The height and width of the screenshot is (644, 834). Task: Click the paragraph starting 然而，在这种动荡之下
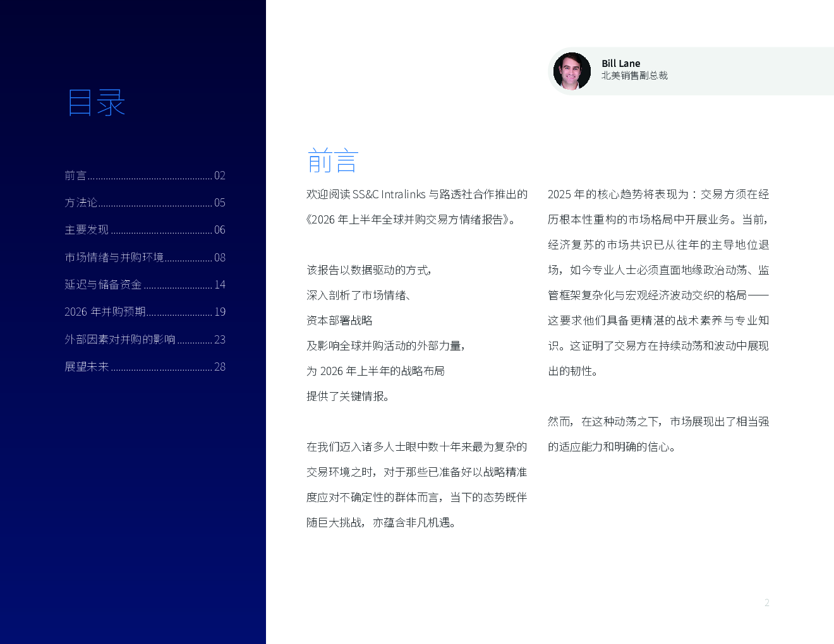point(658,434)
